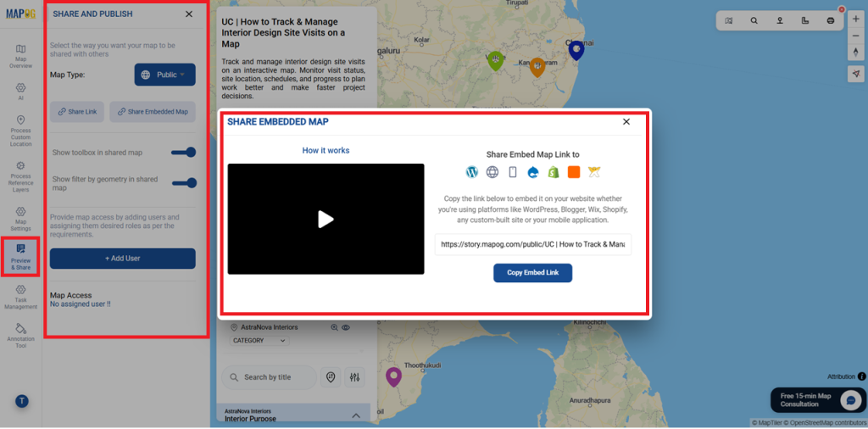Click No assigned user text
Image resolution: width=868 pixels, height=429 pixels.
point(81,304)
